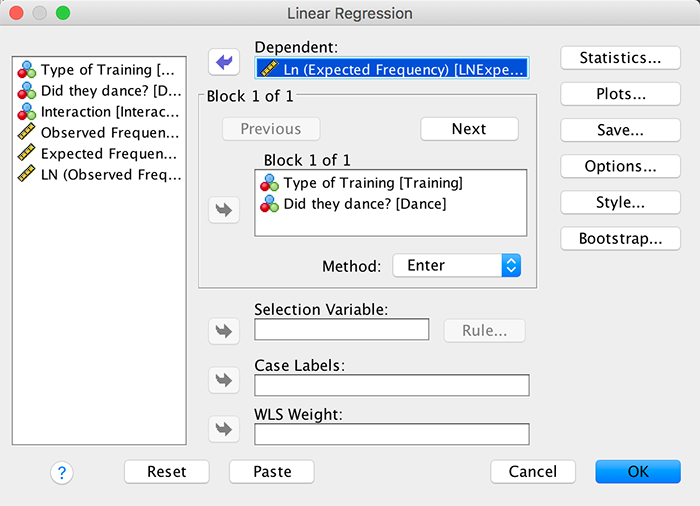Screen dimensions: 700x506
Task: Click the arrow button beside Selection Variable
Action: (224, 330)
